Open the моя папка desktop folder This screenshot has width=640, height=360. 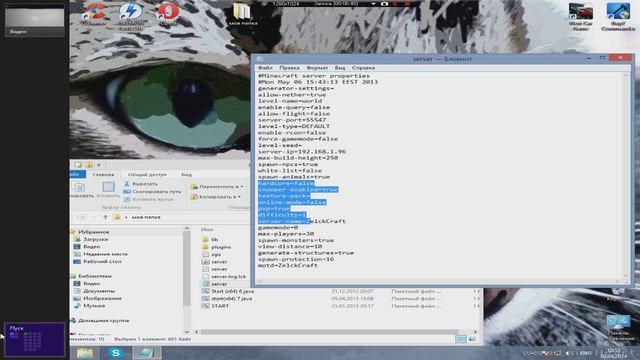[x=242, y=15]
